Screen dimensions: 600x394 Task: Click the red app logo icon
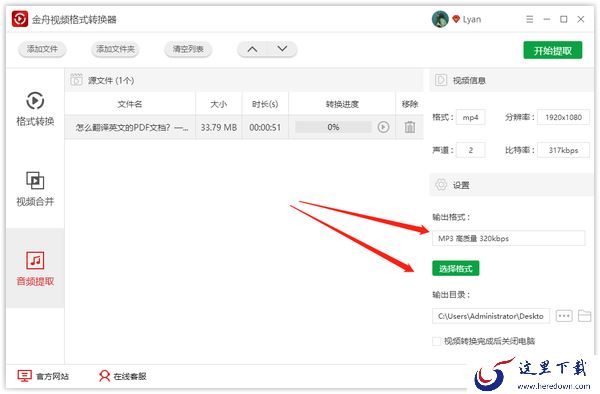20,19
